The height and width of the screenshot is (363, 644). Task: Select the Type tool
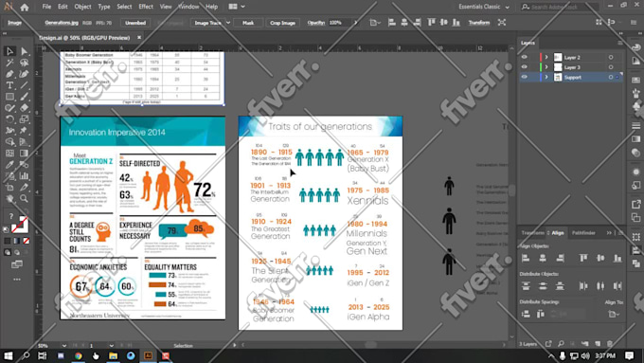pyautogui.click(x=9, y=85)
